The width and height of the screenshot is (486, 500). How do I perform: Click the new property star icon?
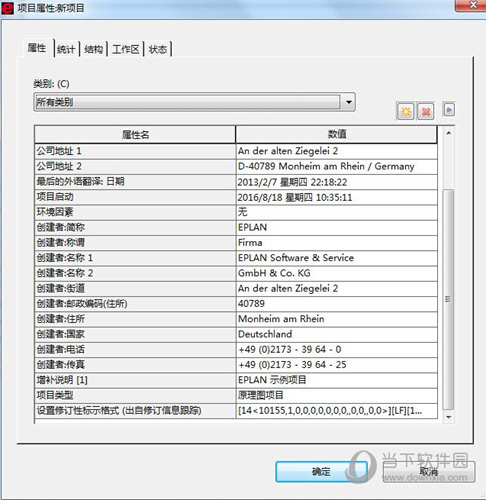405,111
